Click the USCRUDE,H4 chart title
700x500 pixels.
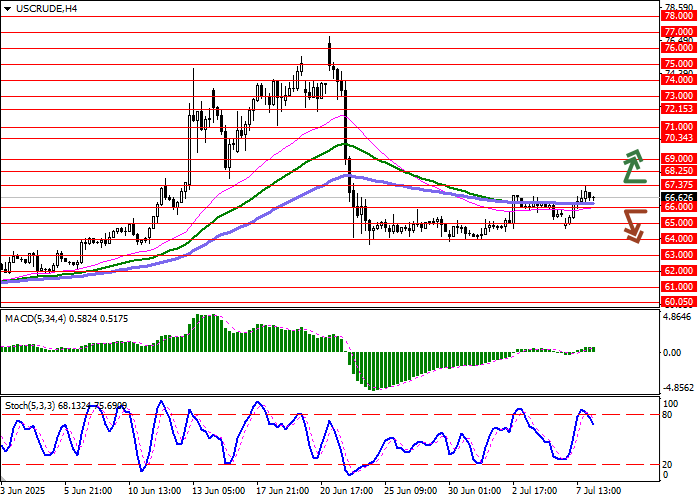coord(43,9)
